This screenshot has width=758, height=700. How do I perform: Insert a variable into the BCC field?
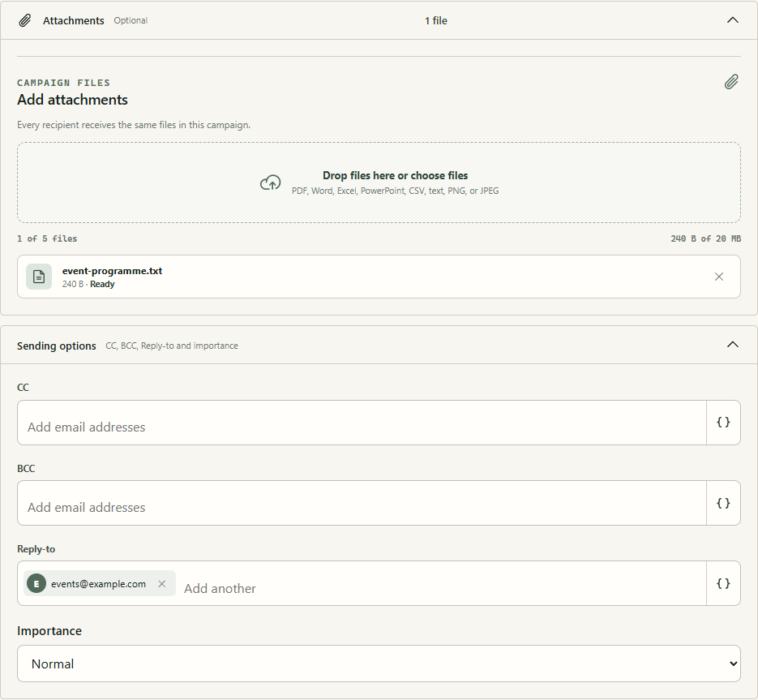(x=723, y=503)
